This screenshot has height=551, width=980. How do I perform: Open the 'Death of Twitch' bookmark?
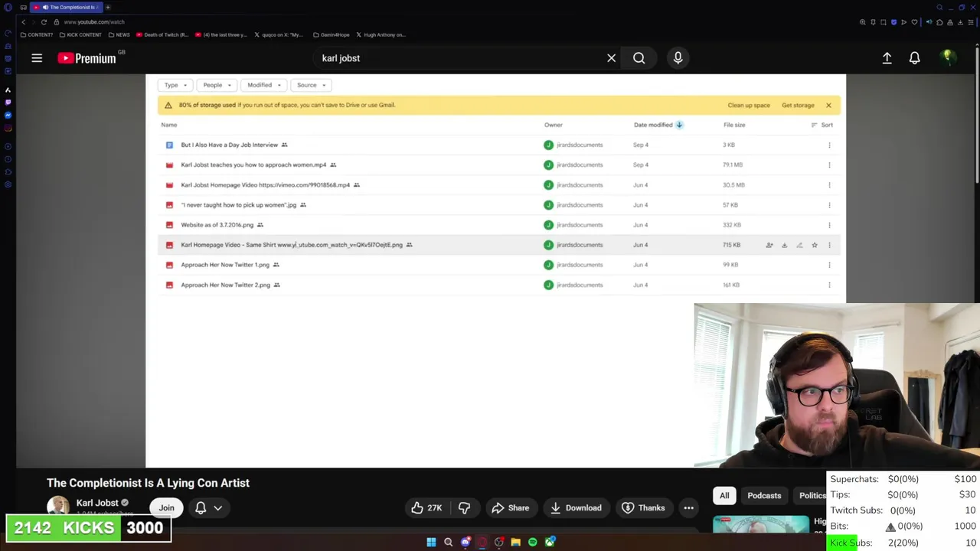162,34
